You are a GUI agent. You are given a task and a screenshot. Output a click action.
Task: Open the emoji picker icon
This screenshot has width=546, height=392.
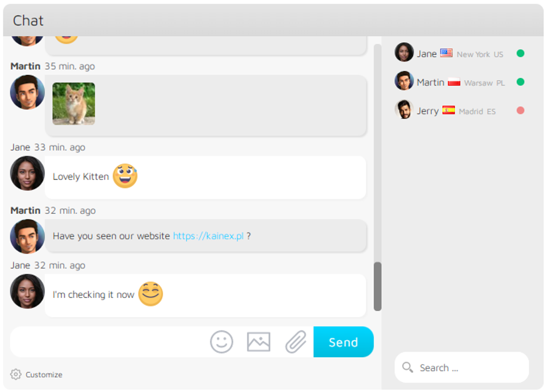[x=222, y=342]
